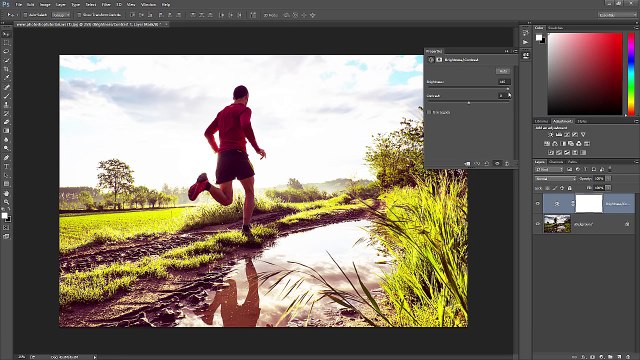Open the Window menu
Screen dimensions: 640x360
(x=148, y=4)
